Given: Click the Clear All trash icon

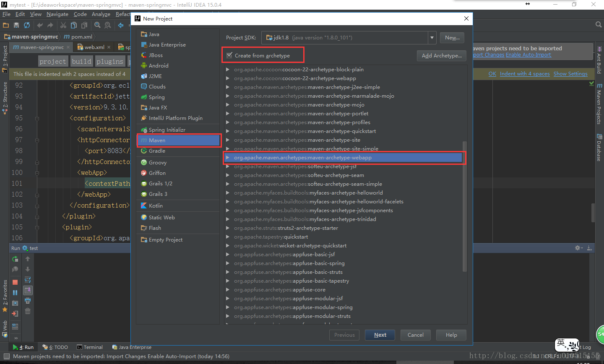Looking at the screenshot, I should (x=28, y=311).
